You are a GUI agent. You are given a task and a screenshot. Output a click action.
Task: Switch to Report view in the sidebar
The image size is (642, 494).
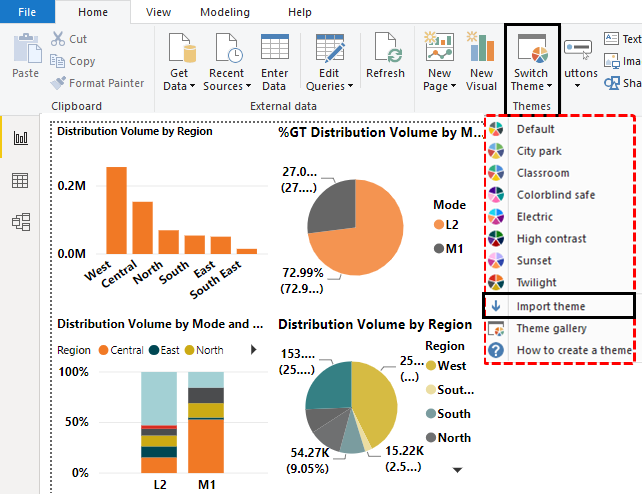(20, 138)
